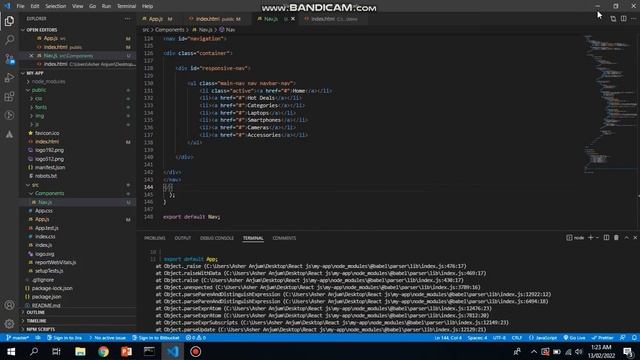Switch to the Comments panel tab

pyautogui.click(x=284, y=238)
